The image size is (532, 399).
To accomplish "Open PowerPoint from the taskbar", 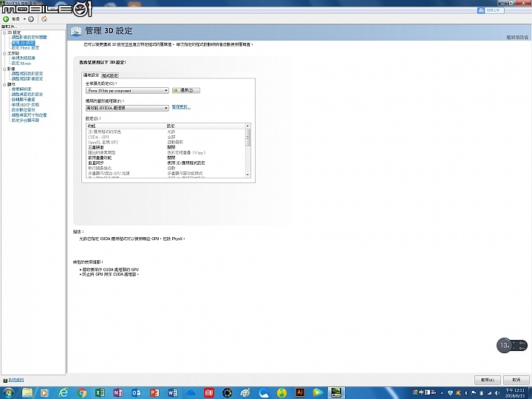I will pyautogui.click(x=154, y=392).
